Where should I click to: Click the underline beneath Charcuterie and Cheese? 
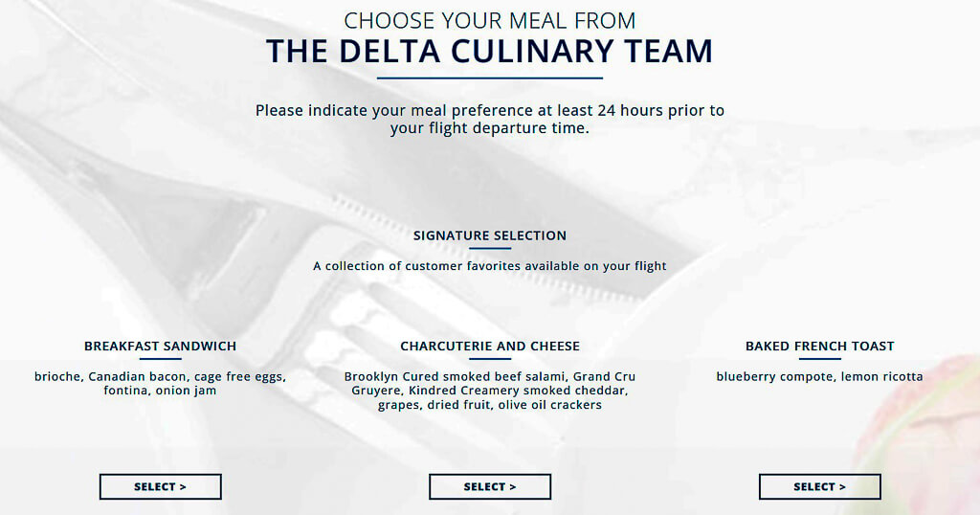pyautogui.click(x=490, y=359)
